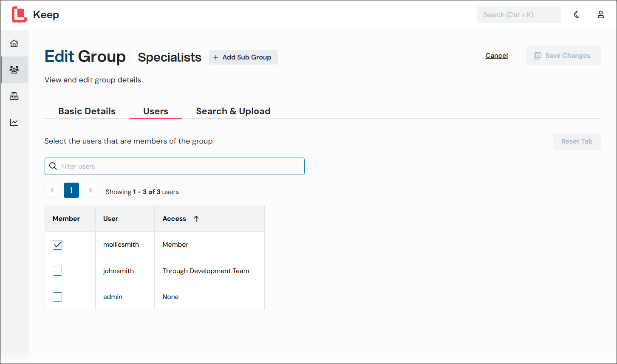
Task: Check membership box for admin
Action: tap(57, 296)
